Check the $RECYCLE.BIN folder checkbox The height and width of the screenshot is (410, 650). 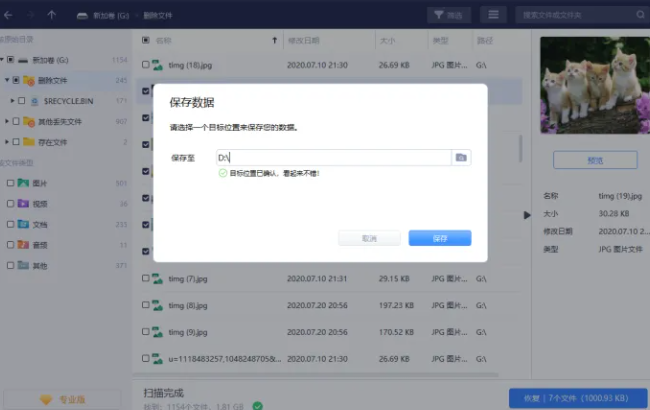click(x=22, y=101)
